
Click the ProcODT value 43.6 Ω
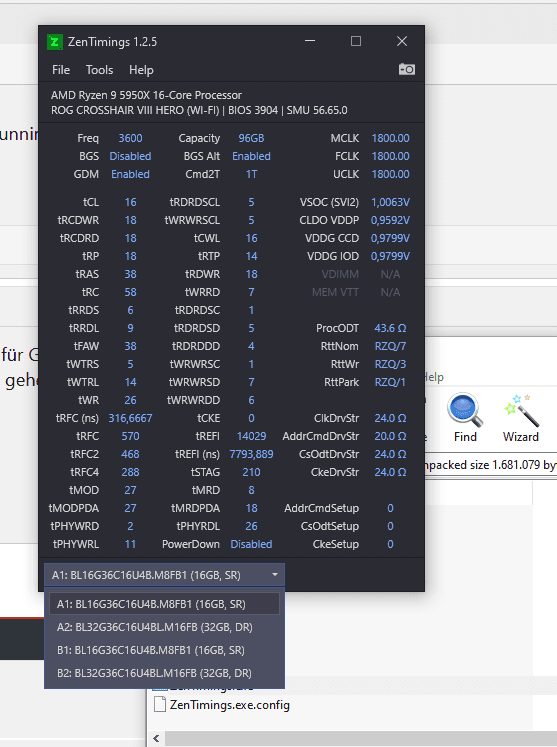tap(390, 328)
